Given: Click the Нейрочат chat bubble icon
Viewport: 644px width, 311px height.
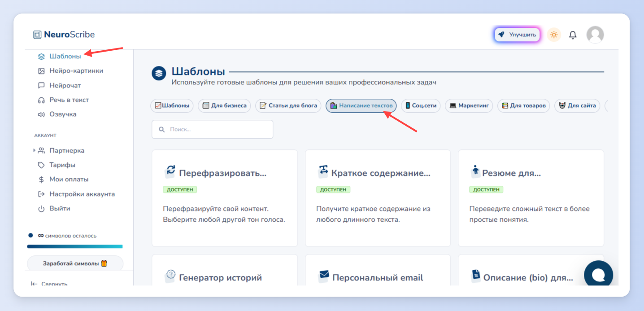Looking at the screenshot, I should 41,85.
